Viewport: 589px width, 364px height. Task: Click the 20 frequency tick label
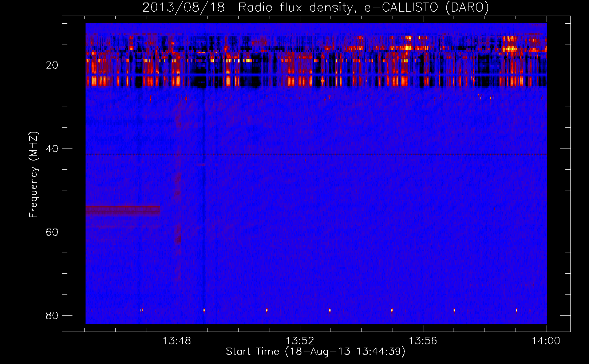[x=52, y=65]
